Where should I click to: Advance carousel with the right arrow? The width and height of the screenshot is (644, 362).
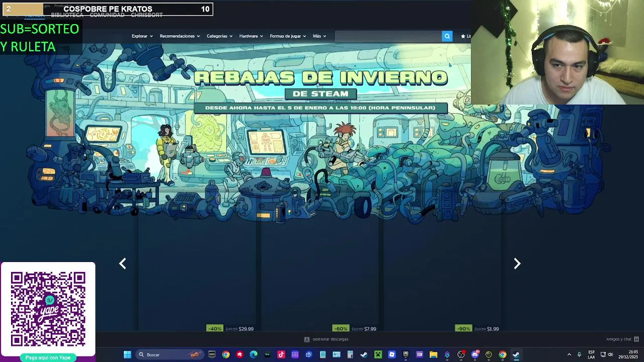517,263
